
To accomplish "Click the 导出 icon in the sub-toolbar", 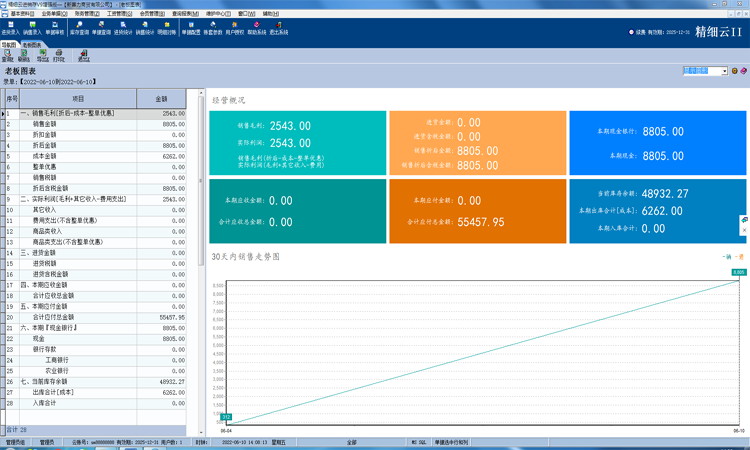I will (x=42, y=56).
